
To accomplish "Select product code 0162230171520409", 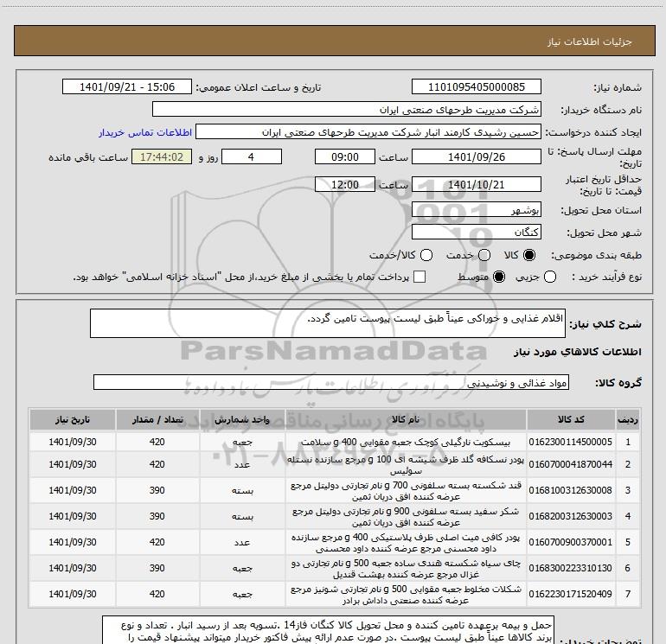I will coord(571,594).
